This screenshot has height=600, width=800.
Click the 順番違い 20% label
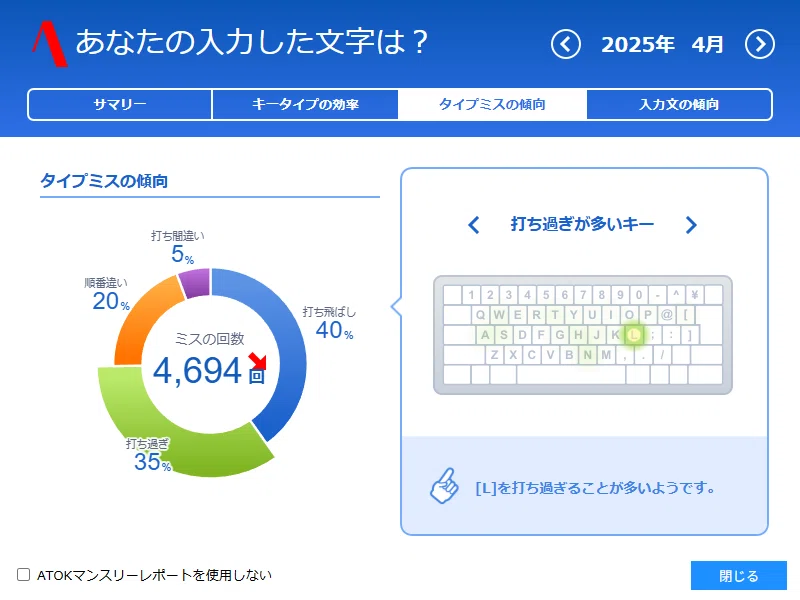click(107, 294)
